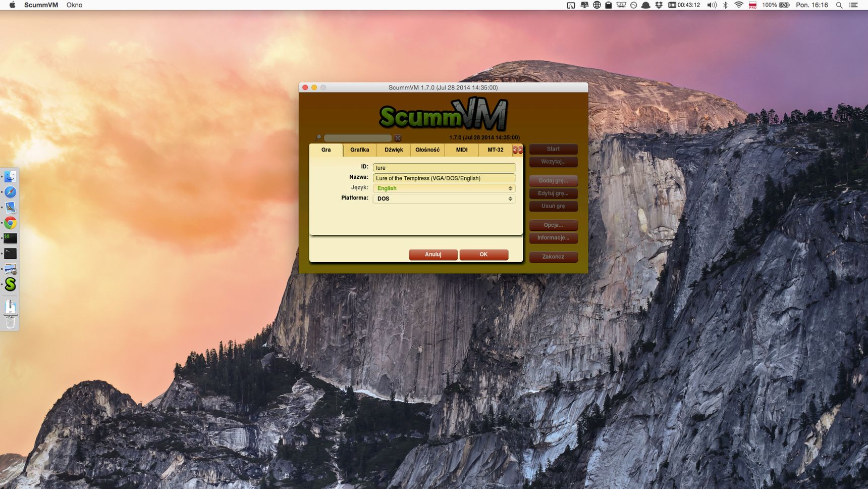Viewport: 868px width, 489px height.
Task: Open the Platforma dropdown showing DOS
Action: [444, 199]
